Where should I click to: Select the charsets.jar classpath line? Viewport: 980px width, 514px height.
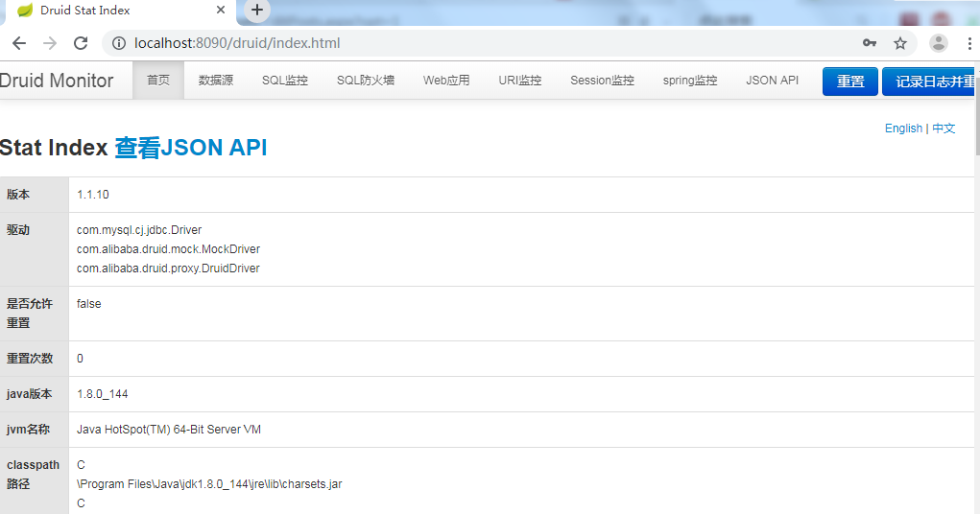tap(209, 484)
